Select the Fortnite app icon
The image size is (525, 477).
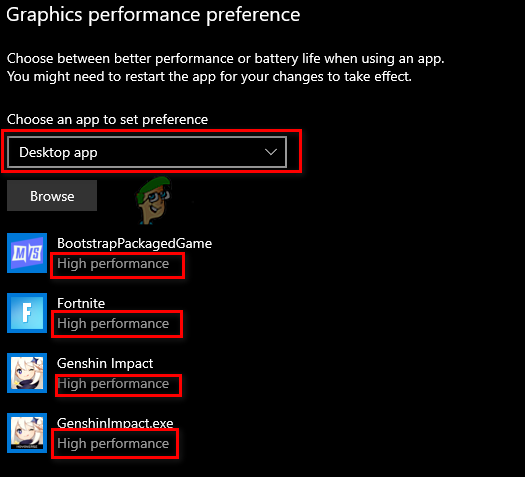27,313
